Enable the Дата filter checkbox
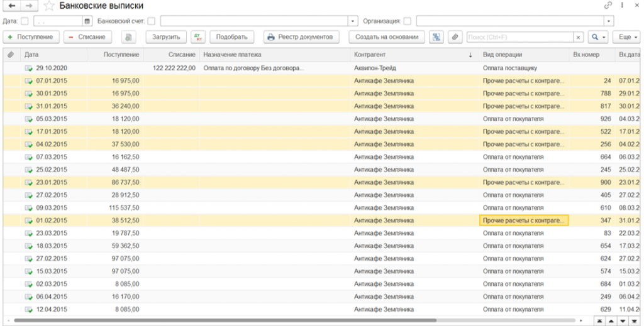 (x=24, y=21)
